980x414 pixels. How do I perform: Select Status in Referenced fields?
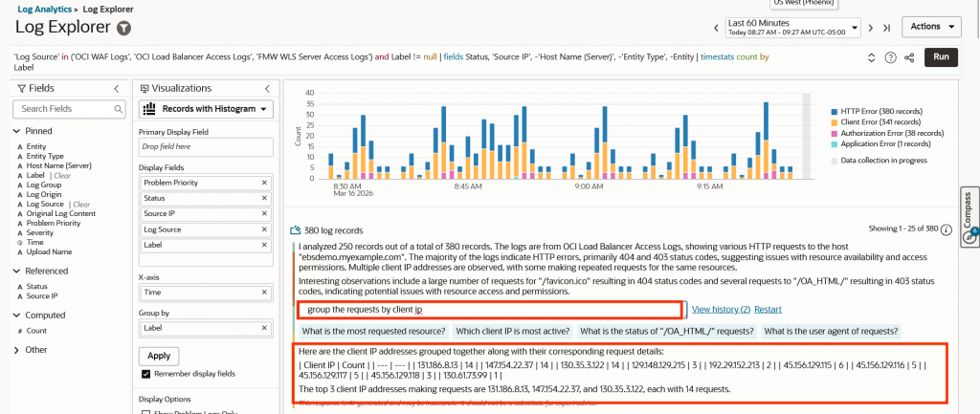(x=37, y=287)
